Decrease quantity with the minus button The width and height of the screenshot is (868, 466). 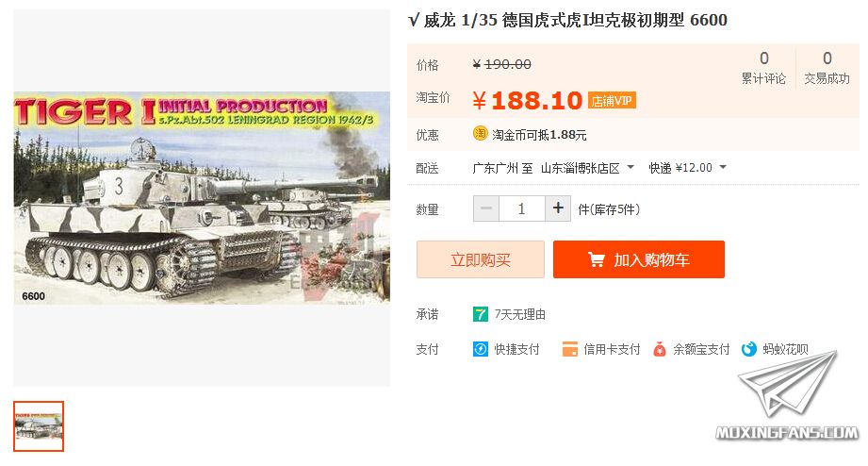click(x=486, y=208)
